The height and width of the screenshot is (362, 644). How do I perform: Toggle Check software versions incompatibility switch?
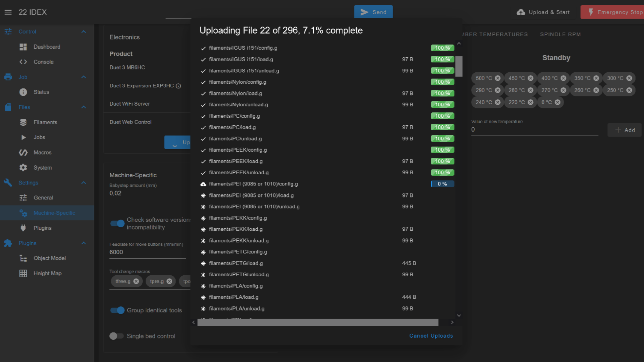[117, 223]
